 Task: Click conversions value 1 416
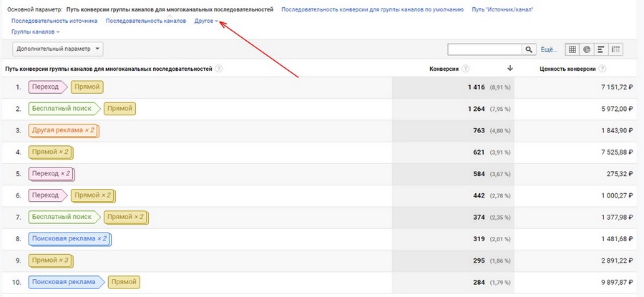click(477, 87)
